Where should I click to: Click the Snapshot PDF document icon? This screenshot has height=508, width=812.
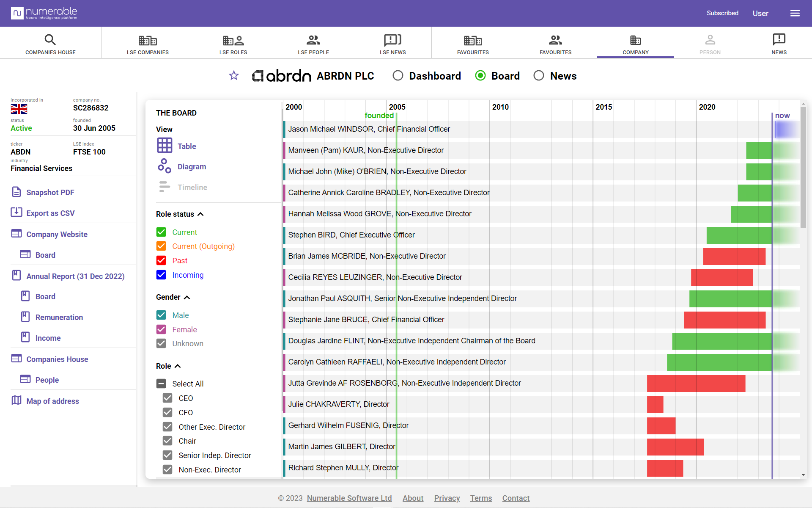pos(16,192)
